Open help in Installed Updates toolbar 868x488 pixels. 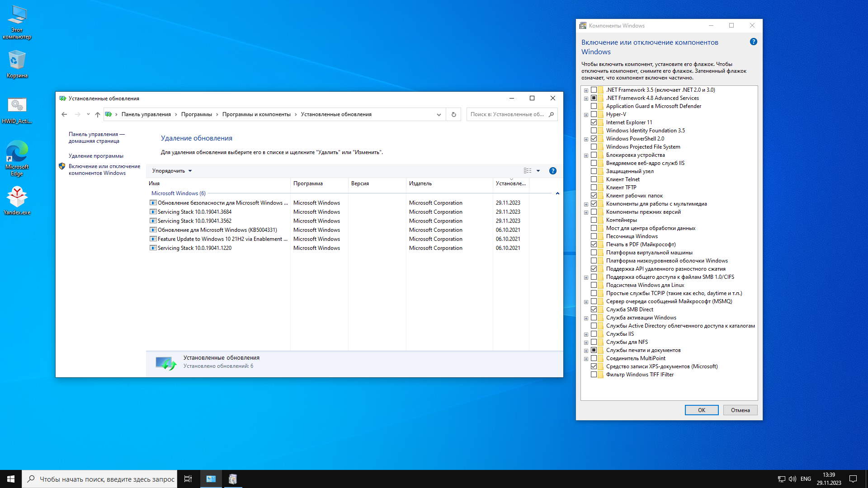(552, 171)
